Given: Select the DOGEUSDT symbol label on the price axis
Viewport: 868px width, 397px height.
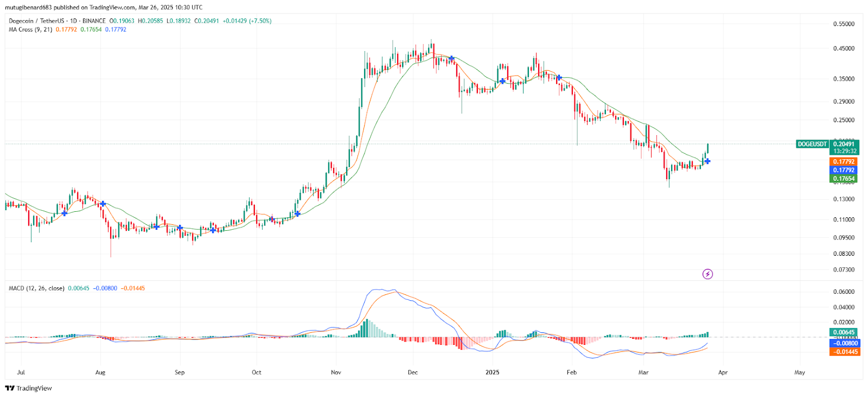Looking at the screenshot, I should (812, 144).
